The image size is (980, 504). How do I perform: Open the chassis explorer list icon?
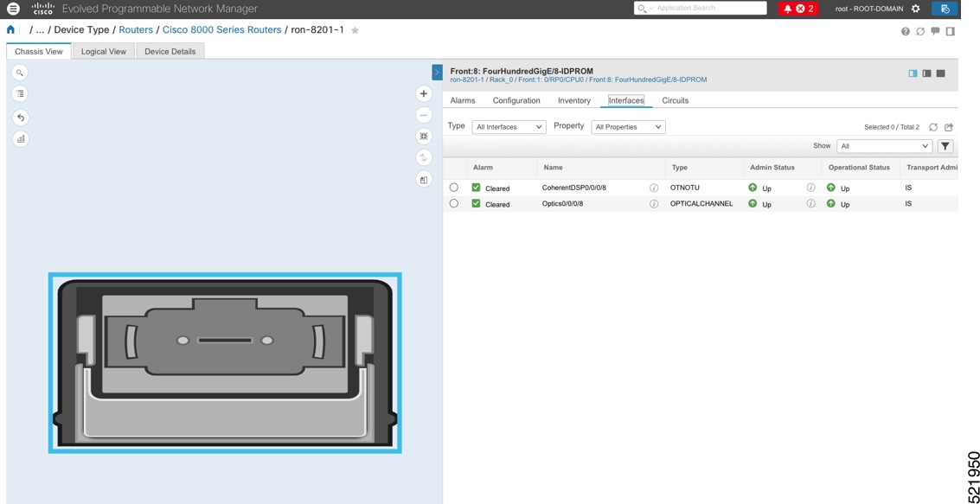tap(20, 94)
